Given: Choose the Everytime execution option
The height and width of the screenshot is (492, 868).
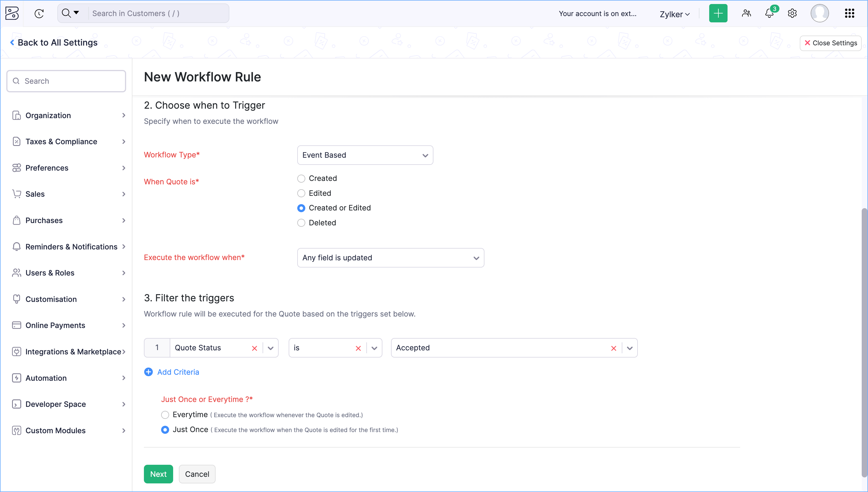Looking at the screenshot, I should click(x=165, y=415).
